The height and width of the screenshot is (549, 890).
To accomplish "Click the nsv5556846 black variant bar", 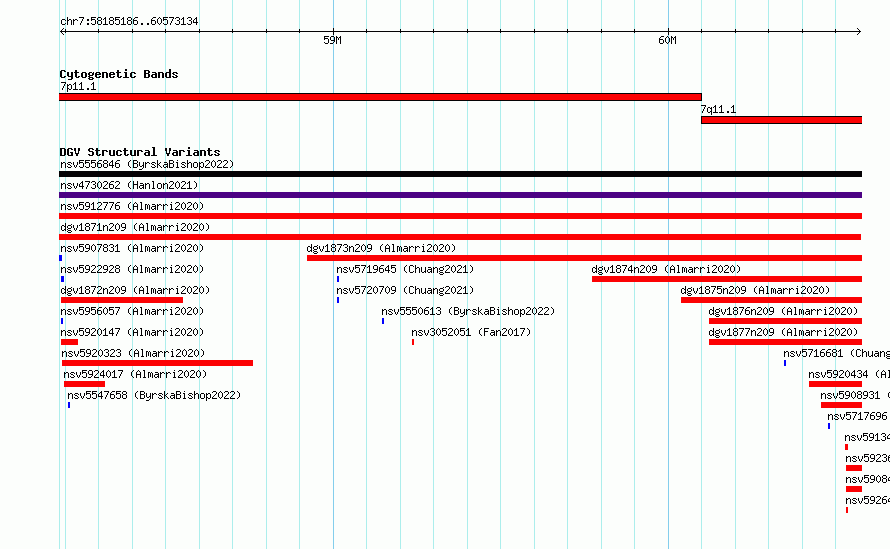I will pyautogui.click(x=460, y=174).
